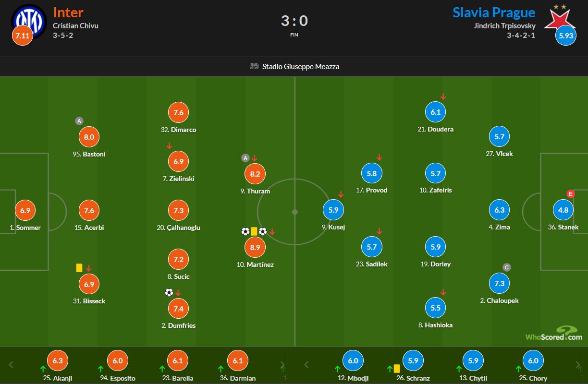Image resolution: width=588 pixels, height=384 pixels.
Task: Open the Inter team name link
Action: tap(68, 12)
